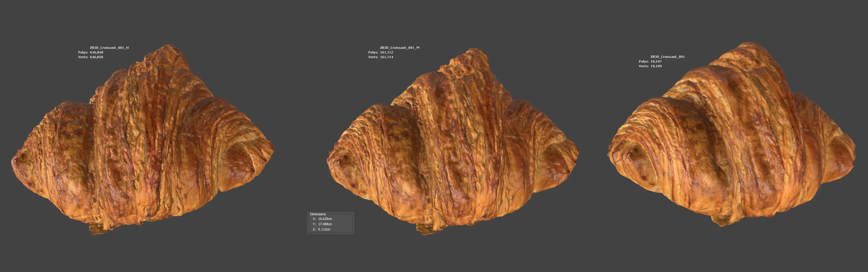Click the Verts 646,850 readout
Screen dimensions: 868x272
(x=91, y=57)
